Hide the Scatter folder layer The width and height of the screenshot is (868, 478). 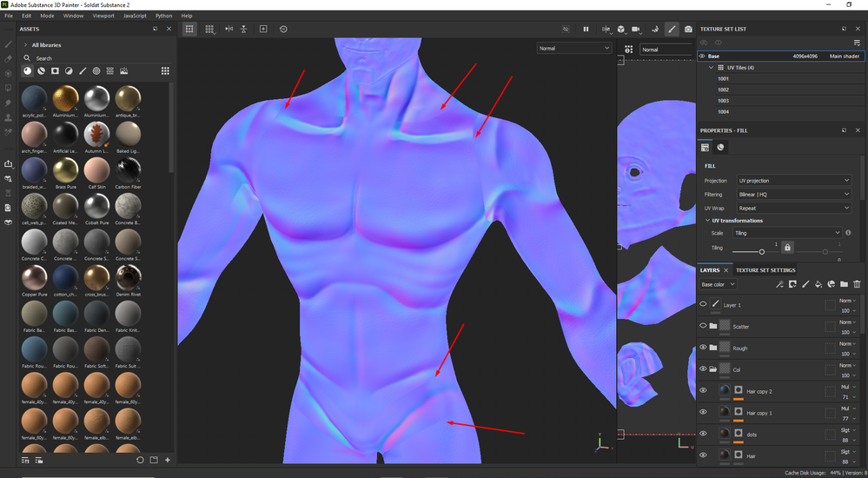coord(703,326)
